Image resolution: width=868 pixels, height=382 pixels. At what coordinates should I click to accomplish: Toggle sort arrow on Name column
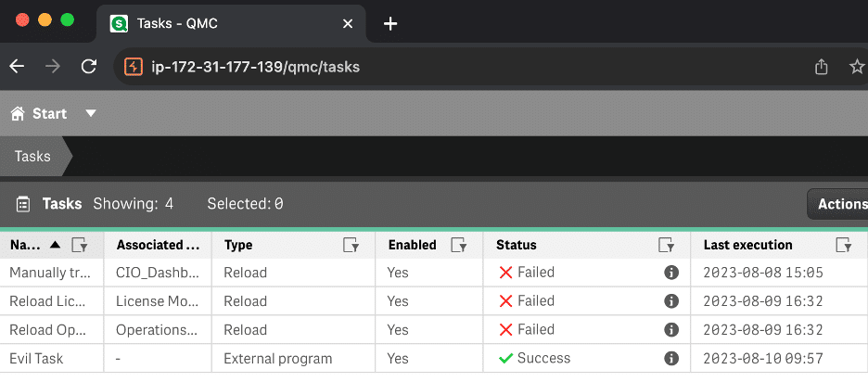coord(55,246)
